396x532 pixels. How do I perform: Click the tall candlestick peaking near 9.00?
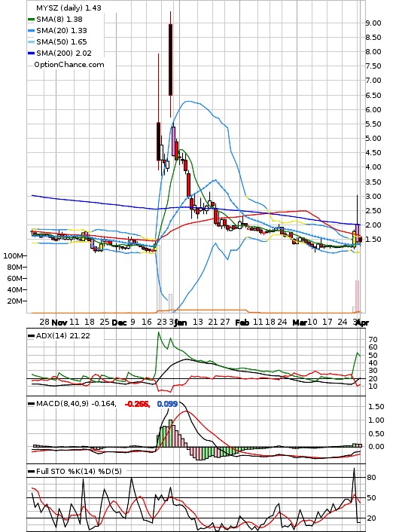(171, 60)
